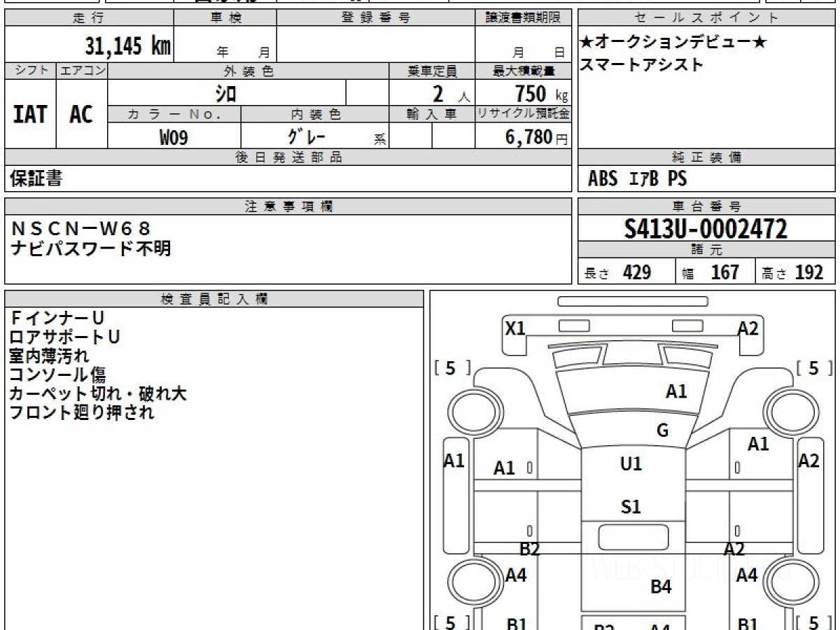Image resolution: width=840 pixels, height=630 pixels.
Task: Click the カラーNo. header
Action: coord(174,114)
